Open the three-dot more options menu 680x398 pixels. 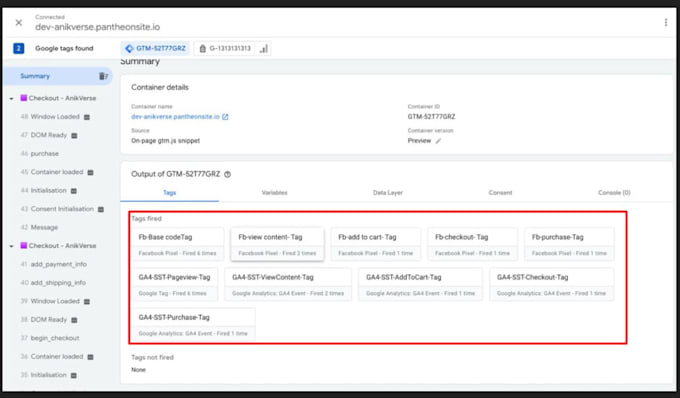[x=666, y=23]
